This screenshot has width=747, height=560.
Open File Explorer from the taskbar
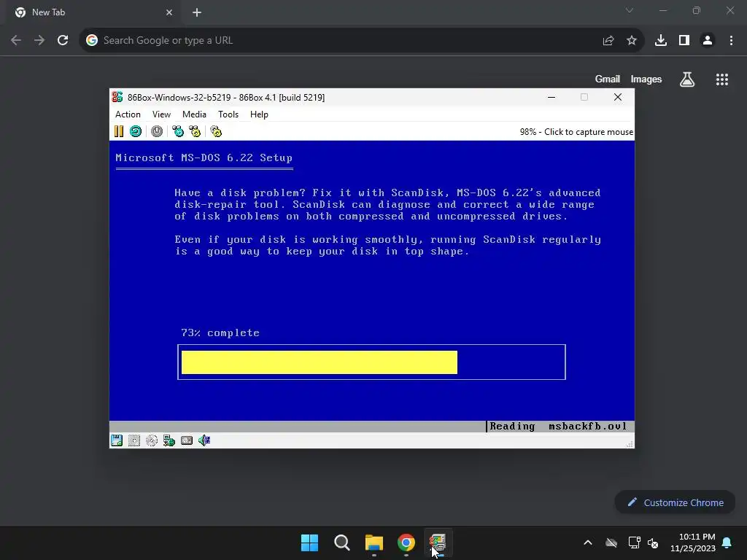(x=374, y=542)
